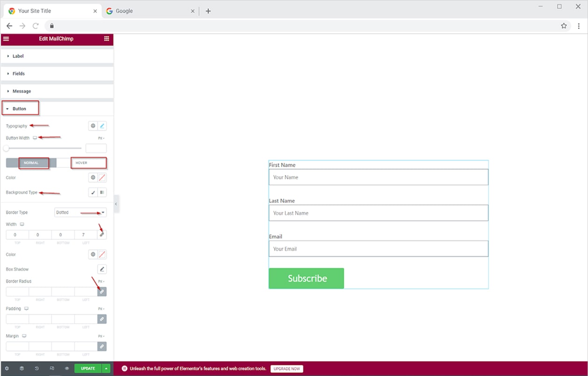The width and height of the screenshot is (588, 376).
Task: Open the Border Type dropdown
Action: 80,212
